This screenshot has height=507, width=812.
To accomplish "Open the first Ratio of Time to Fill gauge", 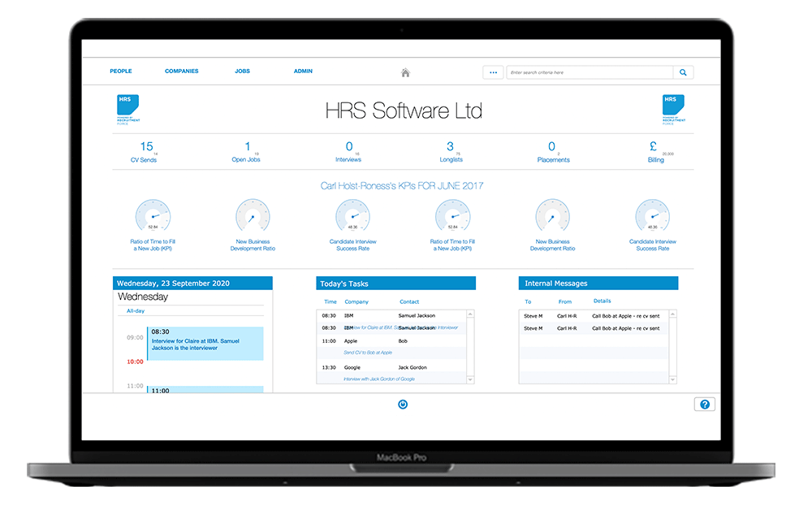I will tap(153, 217).
